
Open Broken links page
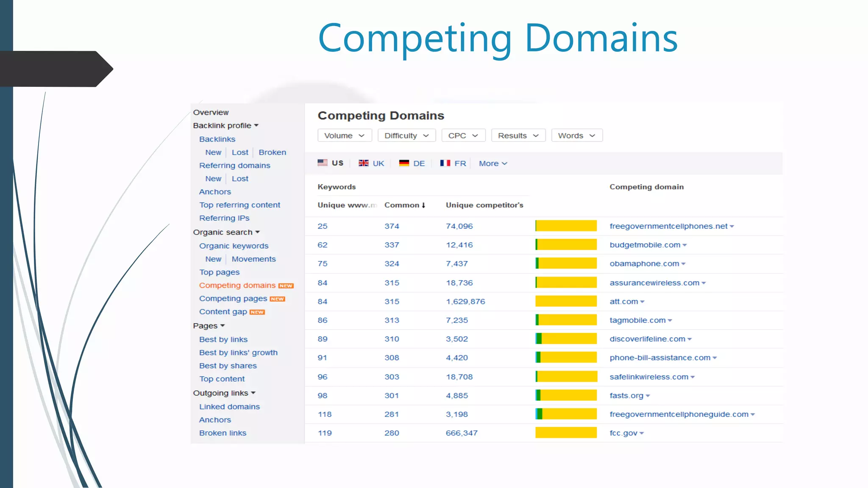223,433
